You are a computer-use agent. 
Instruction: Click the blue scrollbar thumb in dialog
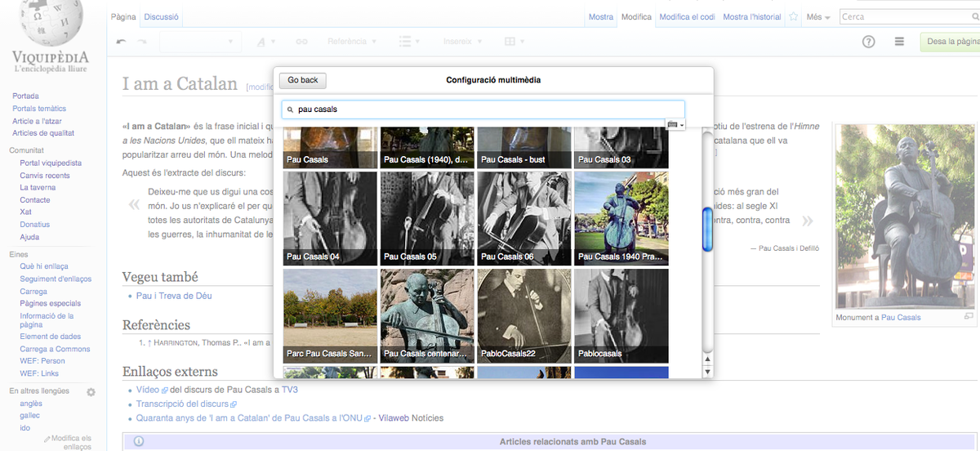click(707, 230)
